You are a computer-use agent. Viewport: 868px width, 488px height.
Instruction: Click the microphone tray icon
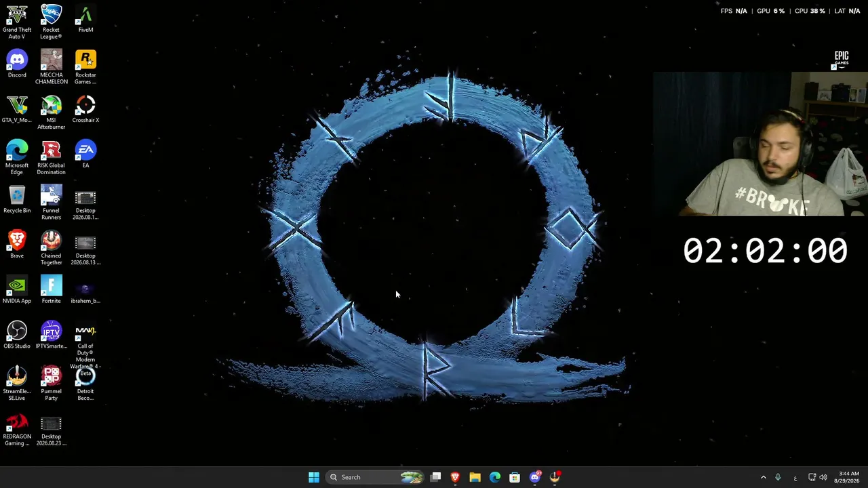(x=778, y=477)
